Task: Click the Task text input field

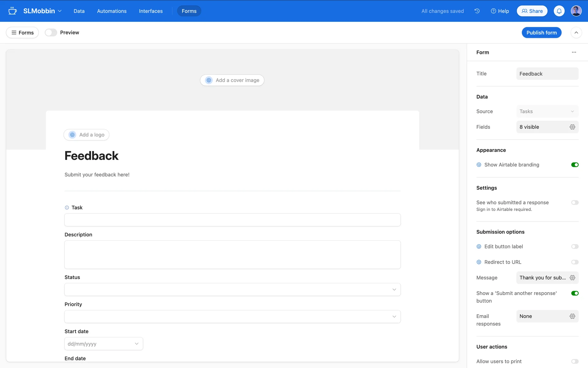Action: click(x=232, y=220)
